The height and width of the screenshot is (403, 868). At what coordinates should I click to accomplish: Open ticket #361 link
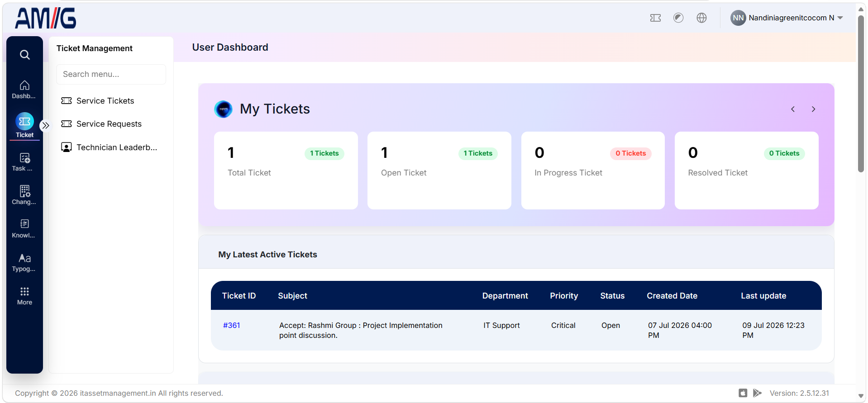pos(232,325)
